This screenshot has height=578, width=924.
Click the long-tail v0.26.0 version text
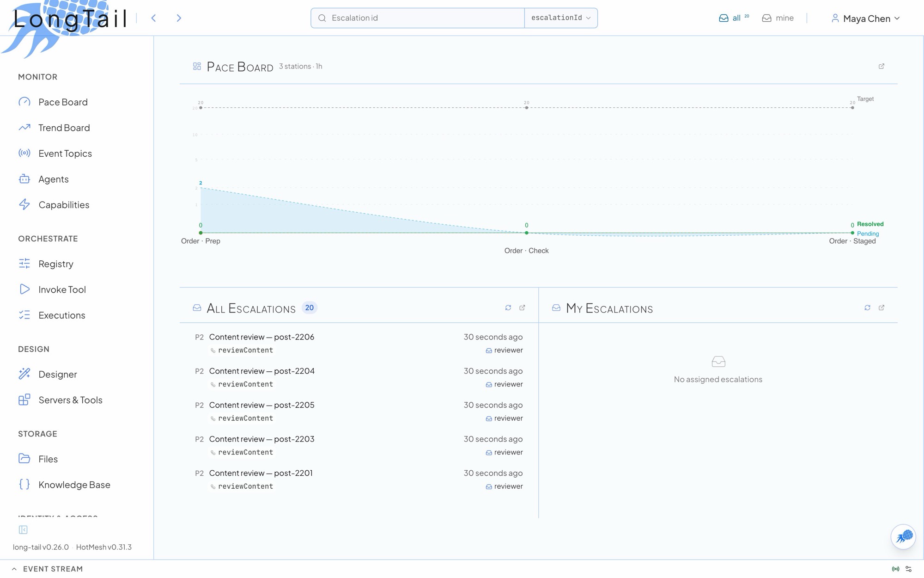point(41,547)
